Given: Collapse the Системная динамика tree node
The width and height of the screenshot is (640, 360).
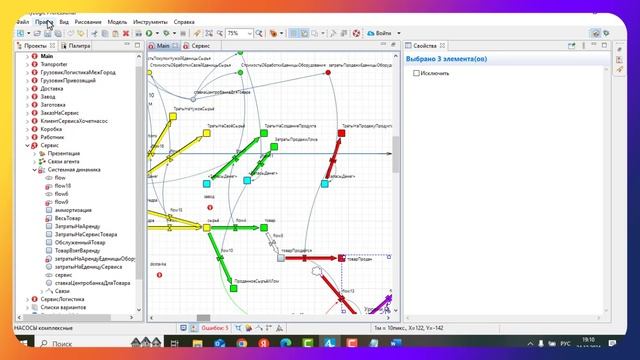Looking at the screenshot, I should tap(35, 170).
